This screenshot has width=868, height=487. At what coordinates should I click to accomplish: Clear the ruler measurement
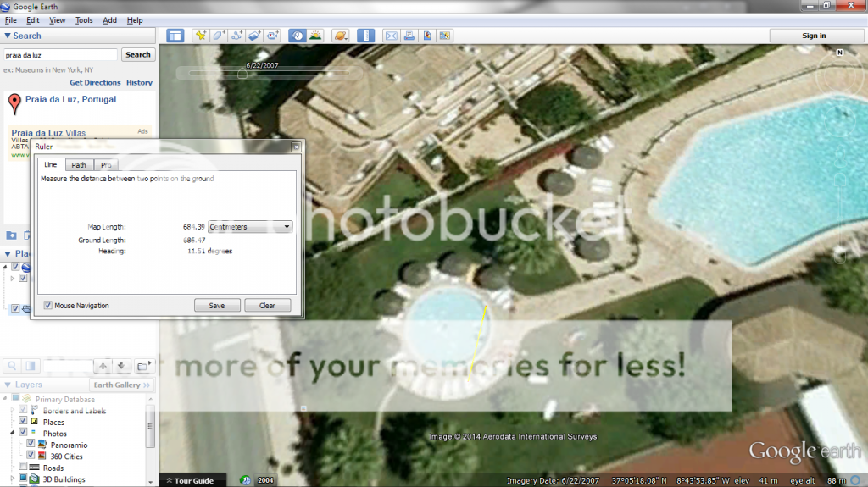tap(267, 306)
